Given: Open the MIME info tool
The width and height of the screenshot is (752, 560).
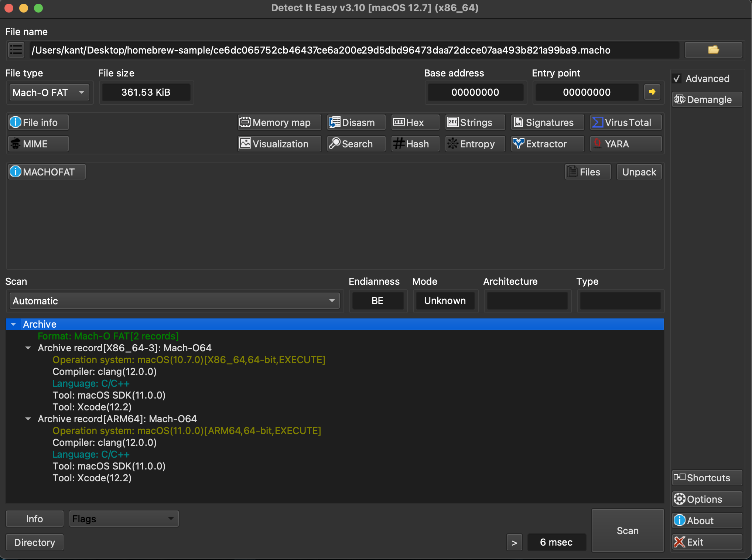Looking at the screenshot, I should click(38, 144).
